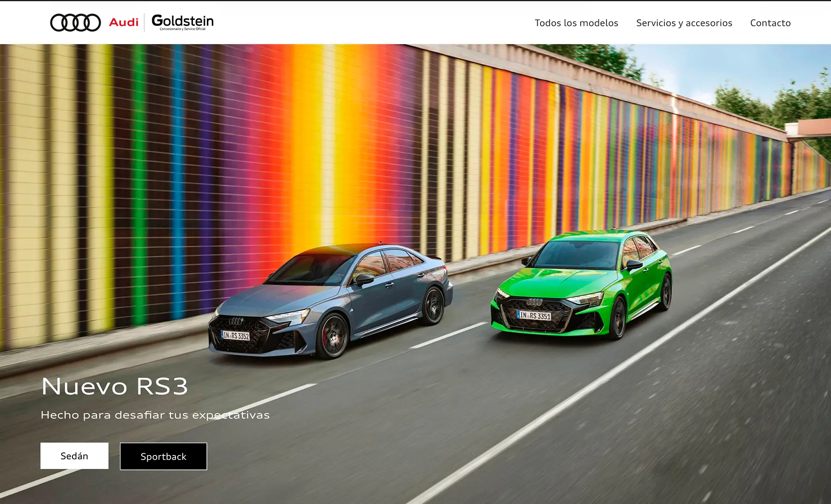Select the white Sedán button

[74, 456]
